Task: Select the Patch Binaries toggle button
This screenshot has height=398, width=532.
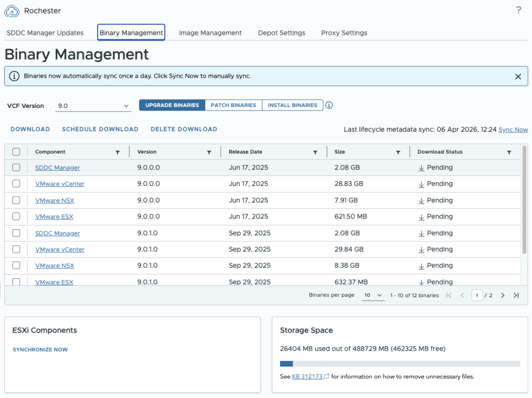Action: click(233, 105)
